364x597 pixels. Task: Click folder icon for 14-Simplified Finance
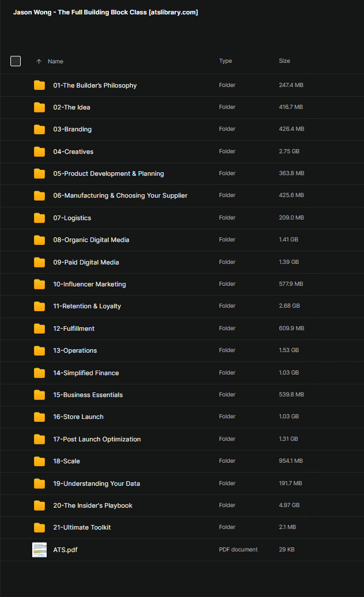(x=40, y=373)
